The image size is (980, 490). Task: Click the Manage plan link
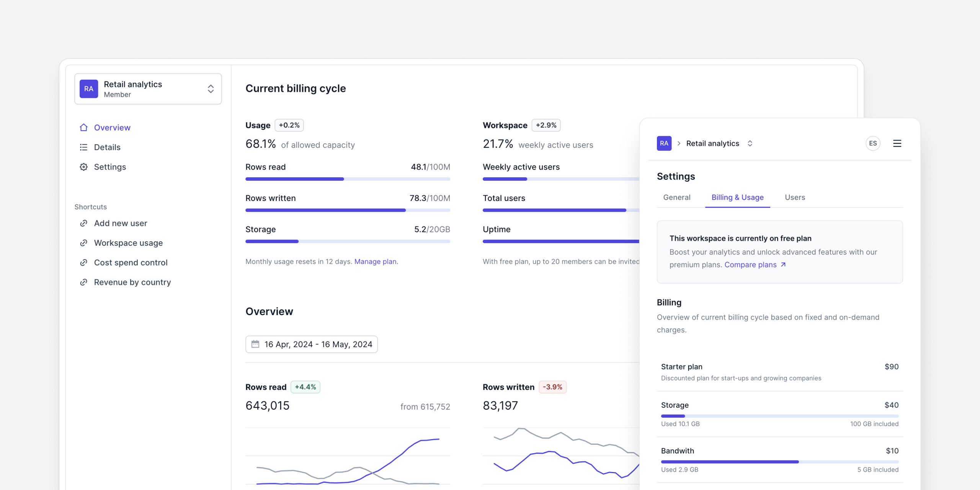coord(376,261)
